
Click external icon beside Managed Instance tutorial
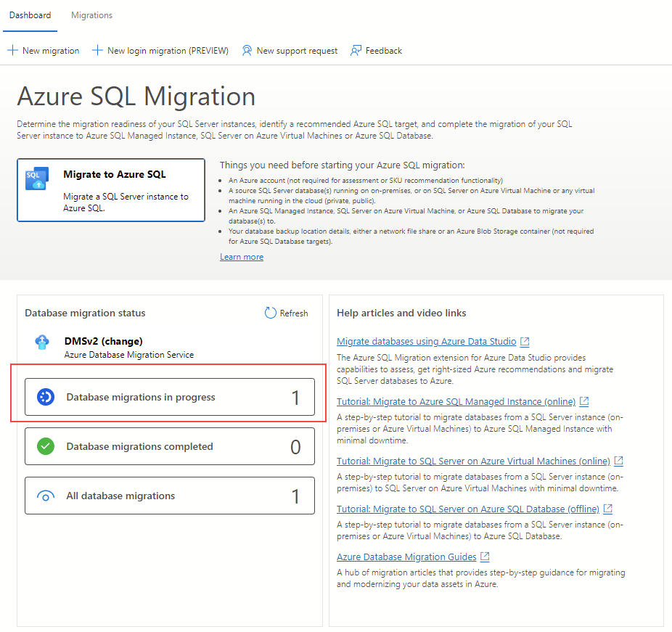[x=584, y=401]
